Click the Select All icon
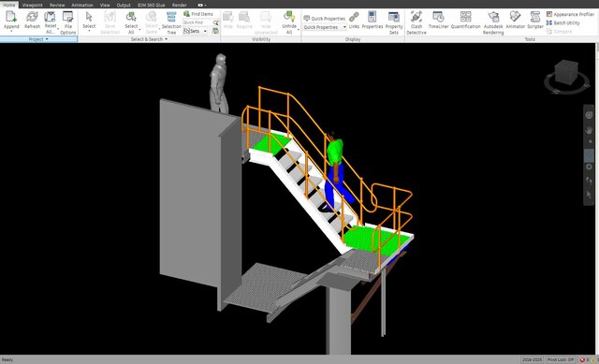This screenshot has width=599, height=364. point(131,17)
